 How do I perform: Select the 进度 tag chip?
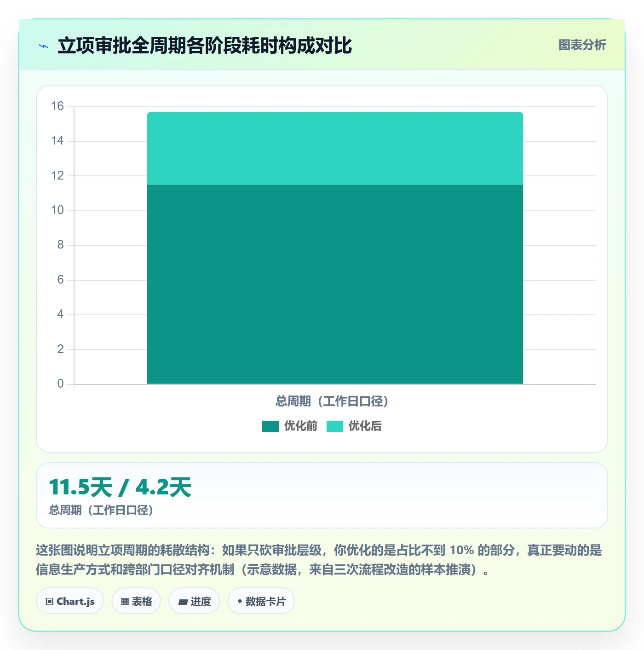[194, 601]
